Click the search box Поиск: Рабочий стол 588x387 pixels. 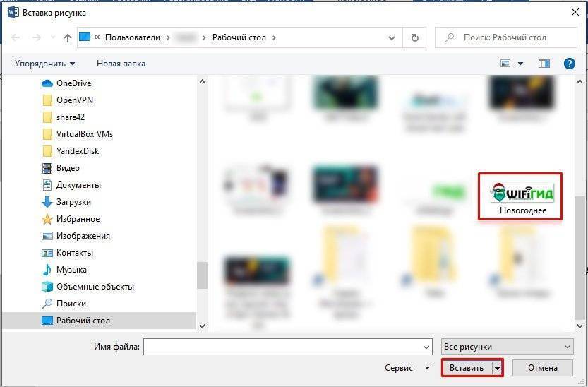(505, 37)
